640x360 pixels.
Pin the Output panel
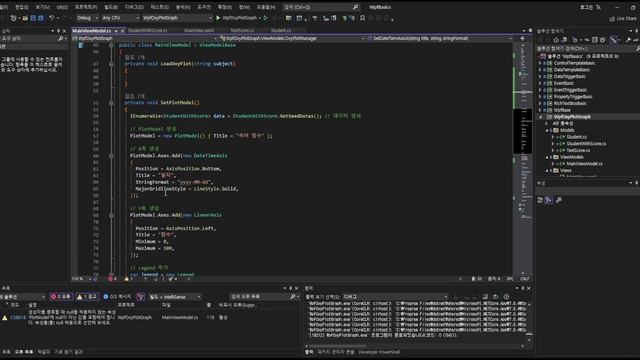(x=522, y=288)
